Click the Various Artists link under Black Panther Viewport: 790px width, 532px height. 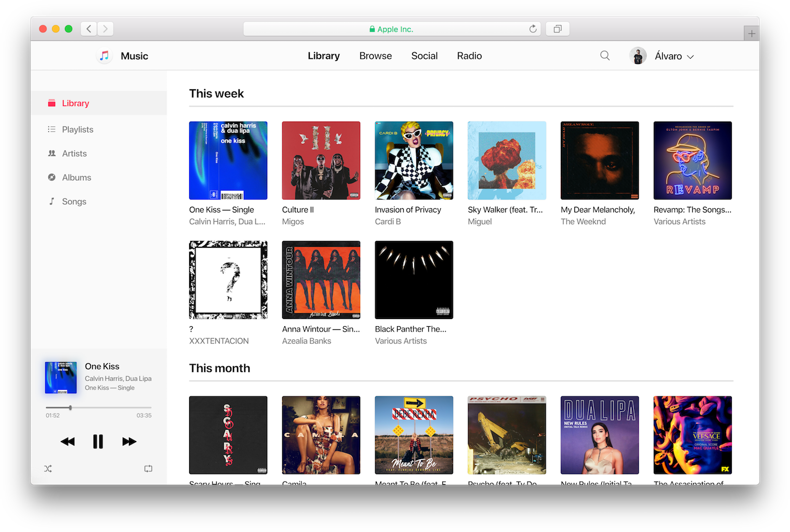coord(401,341)
